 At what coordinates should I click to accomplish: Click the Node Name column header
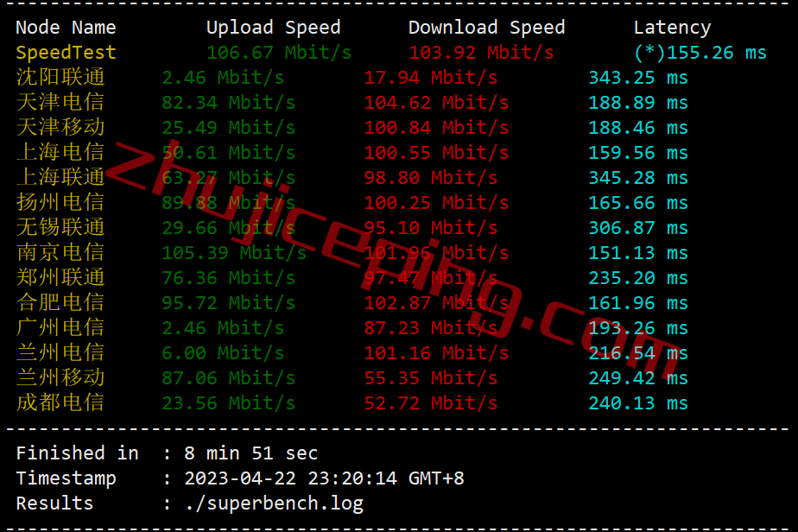(x=66, y=28)
